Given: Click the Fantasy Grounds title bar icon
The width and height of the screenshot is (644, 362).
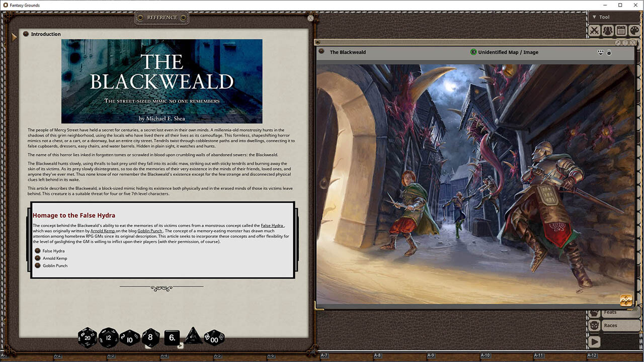Looking at the screenshot, I should pyautogui.click(x=5, y=5).
